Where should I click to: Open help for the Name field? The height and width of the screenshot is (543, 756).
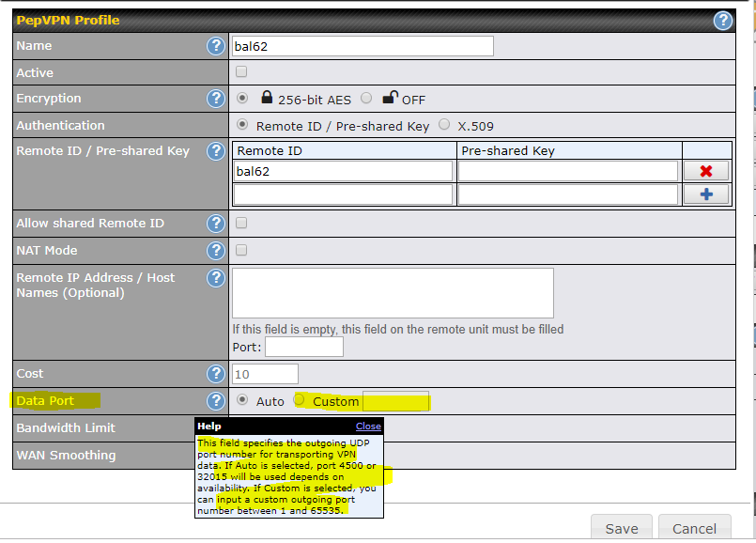tap(216, 46)
